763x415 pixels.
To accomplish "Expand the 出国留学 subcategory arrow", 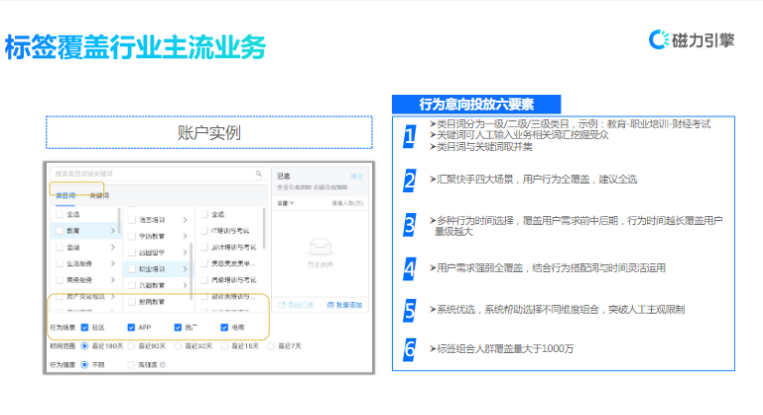I will tap(185, 253).
